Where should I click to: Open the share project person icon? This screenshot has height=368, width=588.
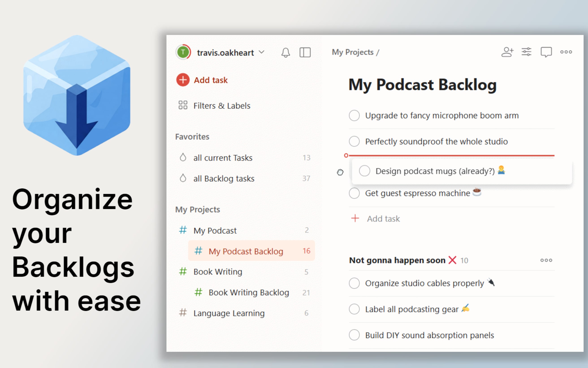coord(507,52)
